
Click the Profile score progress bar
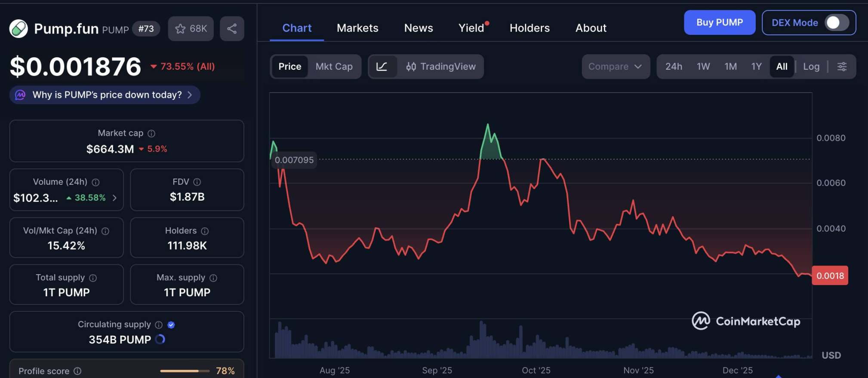pos(184,371)
